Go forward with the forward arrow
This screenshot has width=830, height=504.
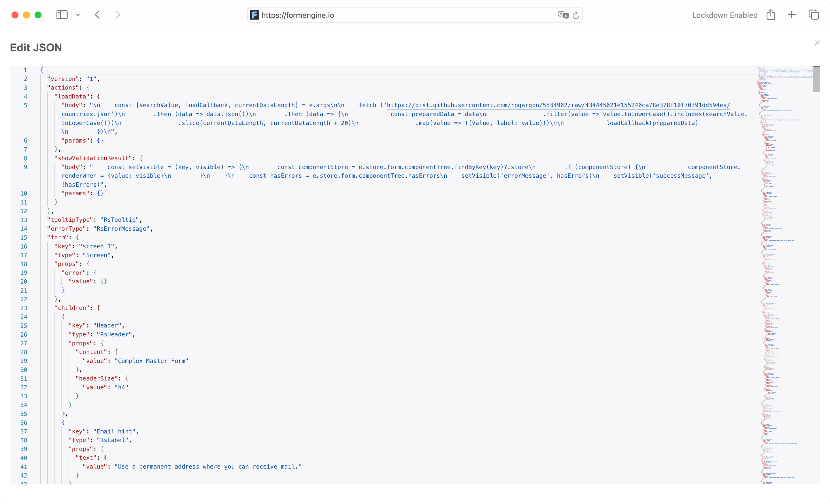click(118, 15)
